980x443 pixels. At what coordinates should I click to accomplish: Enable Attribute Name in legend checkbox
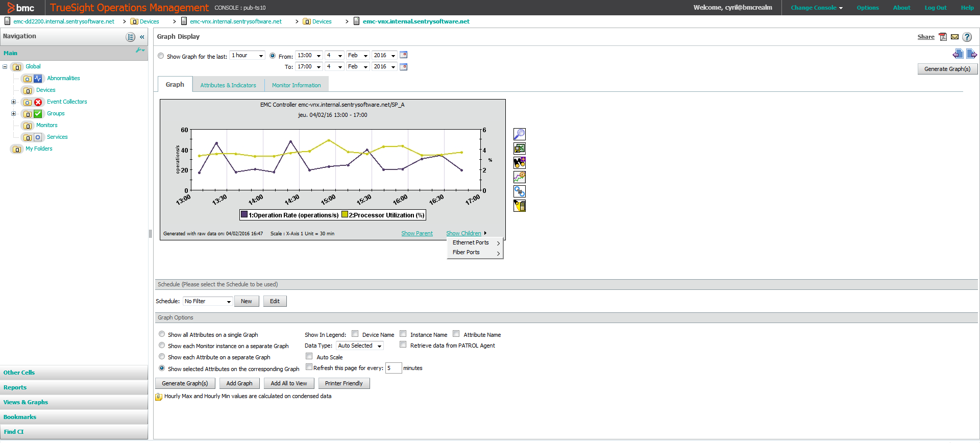pyautogui.click(x=456, y=334)
